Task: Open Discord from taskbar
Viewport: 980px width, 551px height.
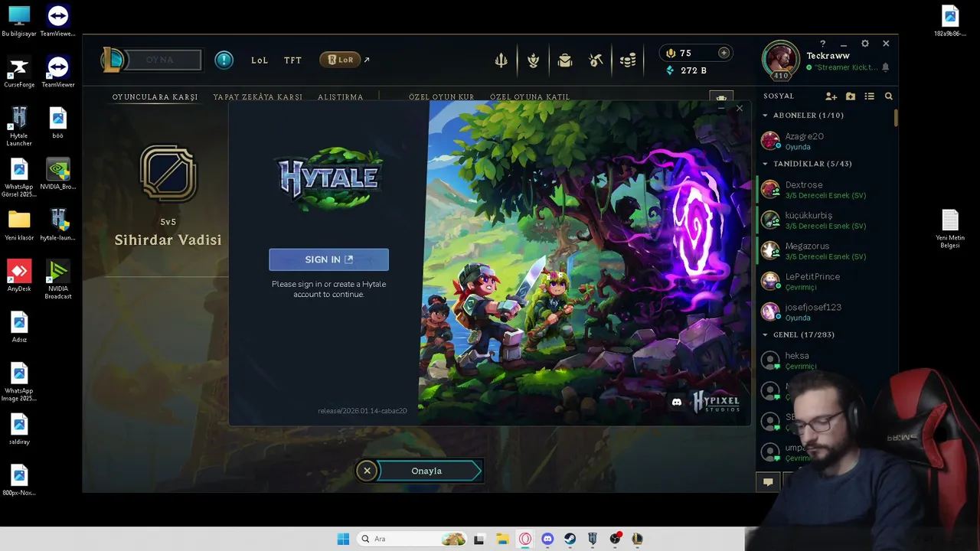Action: point(547,539)
